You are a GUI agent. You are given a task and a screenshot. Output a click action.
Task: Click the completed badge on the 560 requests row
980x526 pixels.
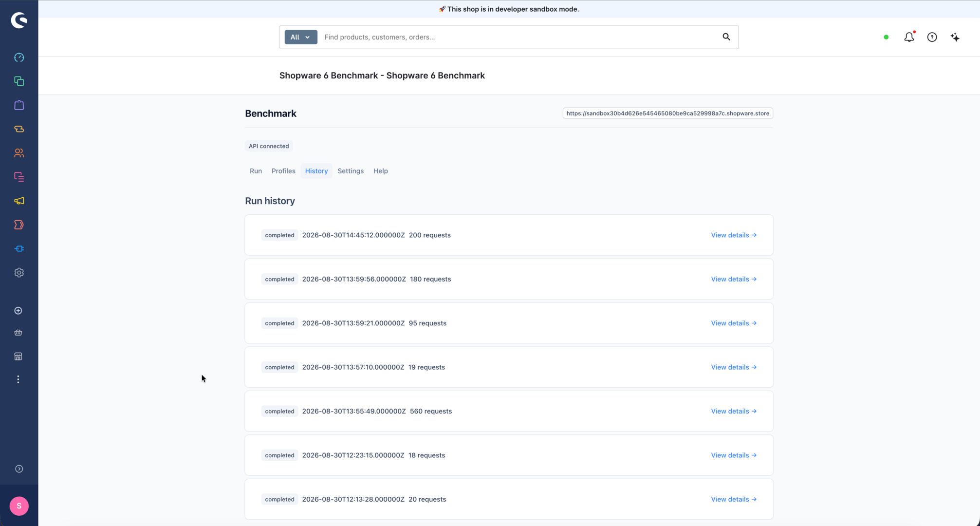[279, 412]
